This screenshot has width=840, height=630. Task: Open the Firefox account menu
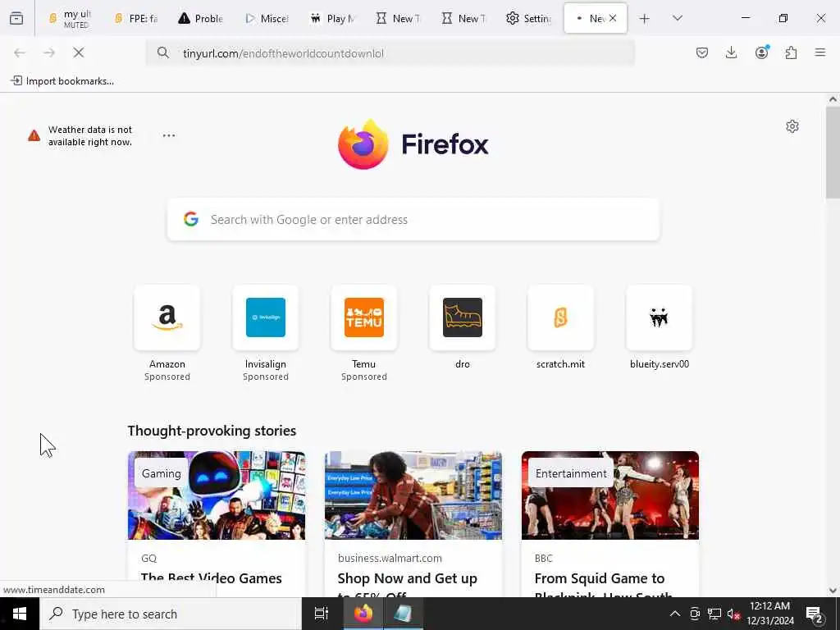pos(761,52)
